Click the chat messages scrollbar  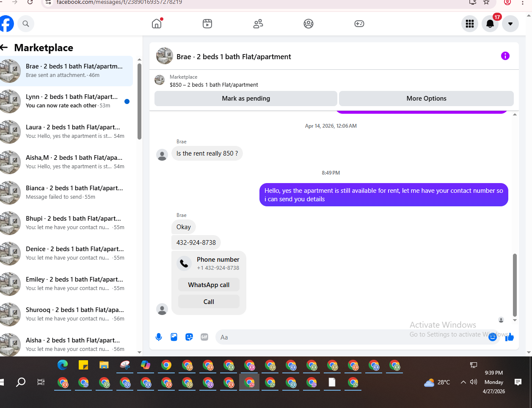[515, 285]
